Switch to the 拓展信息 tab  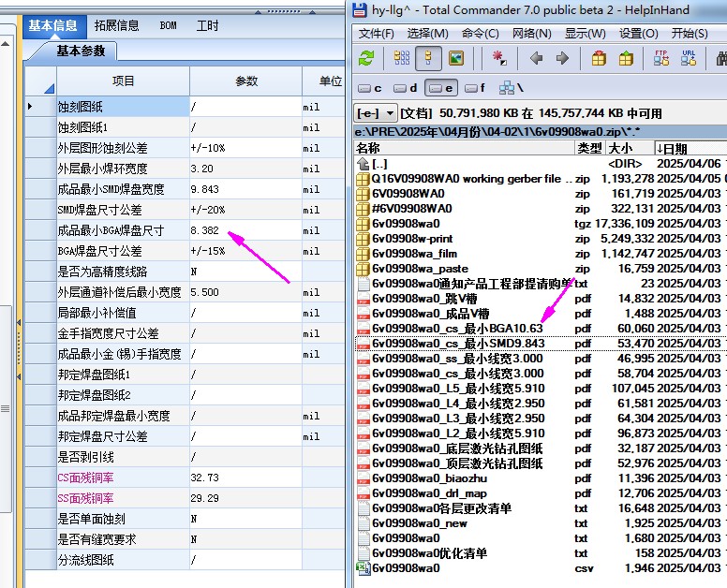point(117,26)
